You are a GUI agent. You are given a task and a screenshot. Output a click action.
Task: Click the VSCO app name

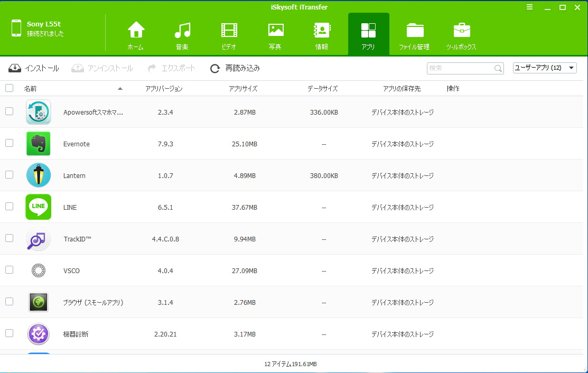71,271
